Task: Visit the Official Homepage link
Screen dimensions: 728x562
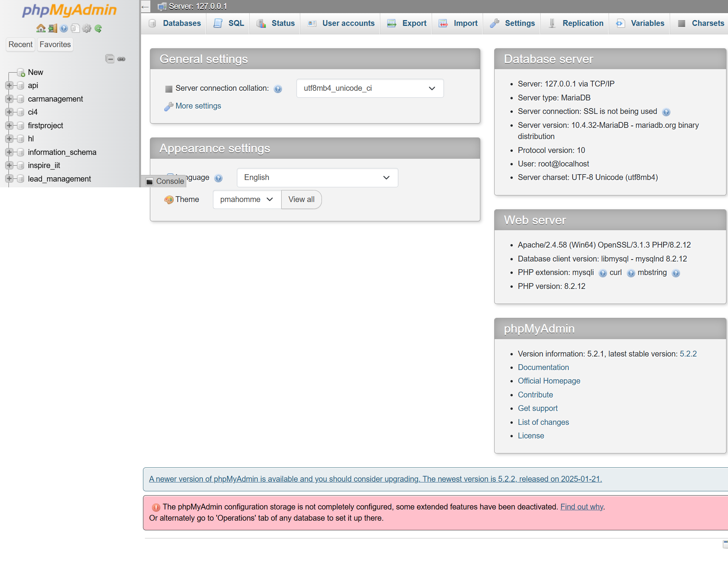Action: tap(549, 381)
